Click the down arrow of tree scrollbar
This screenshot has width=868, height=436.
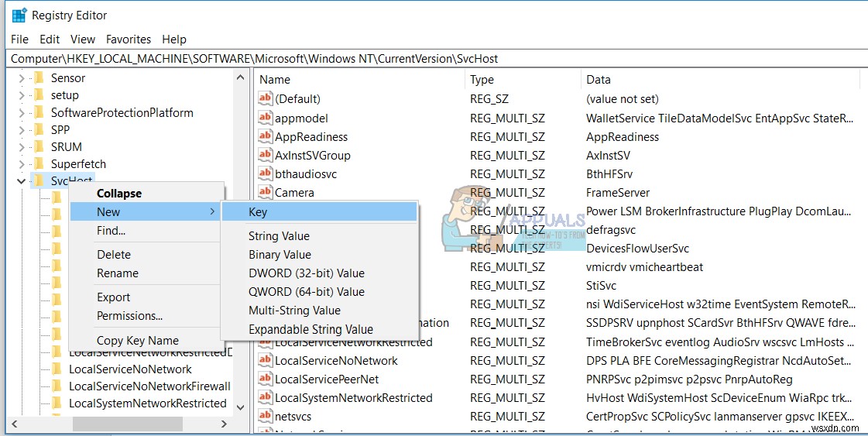pyautogui.click(x=240, y=407)
